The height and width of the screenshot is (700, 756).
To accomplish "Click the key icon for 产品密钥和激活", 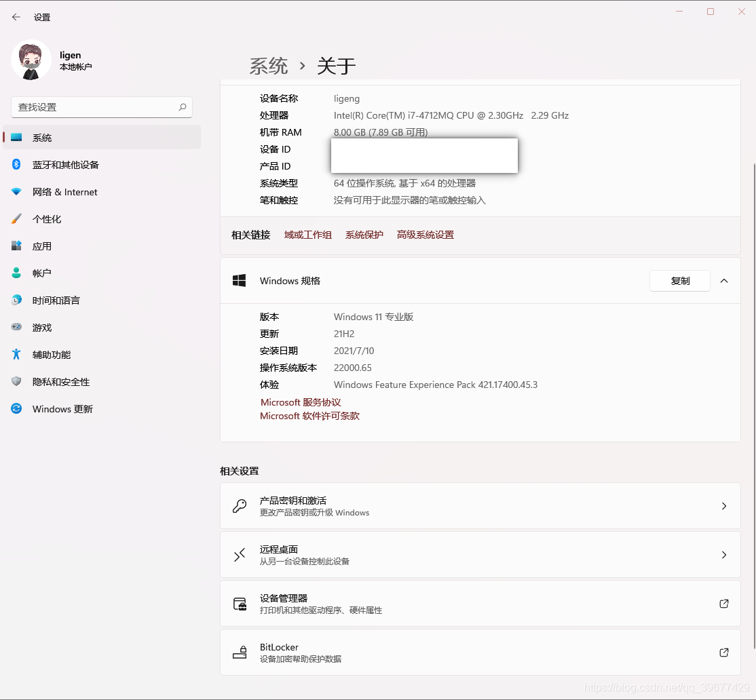I will tap(240, 506).
